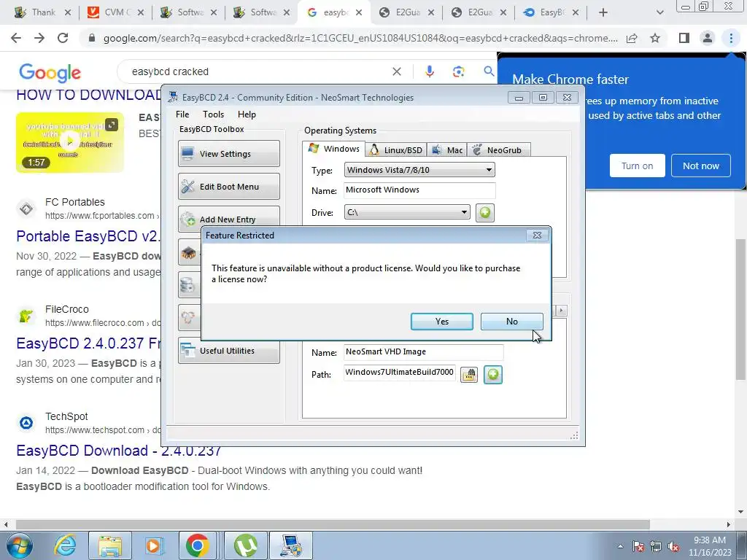The height and width of the screenshot is (560, 747).
Task: Open Portable EasyBCD search result
Action: [88, 236]
